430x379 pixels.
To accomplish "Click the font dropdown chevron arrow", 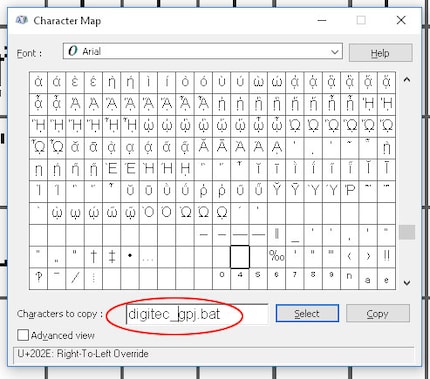I will 335,52.
